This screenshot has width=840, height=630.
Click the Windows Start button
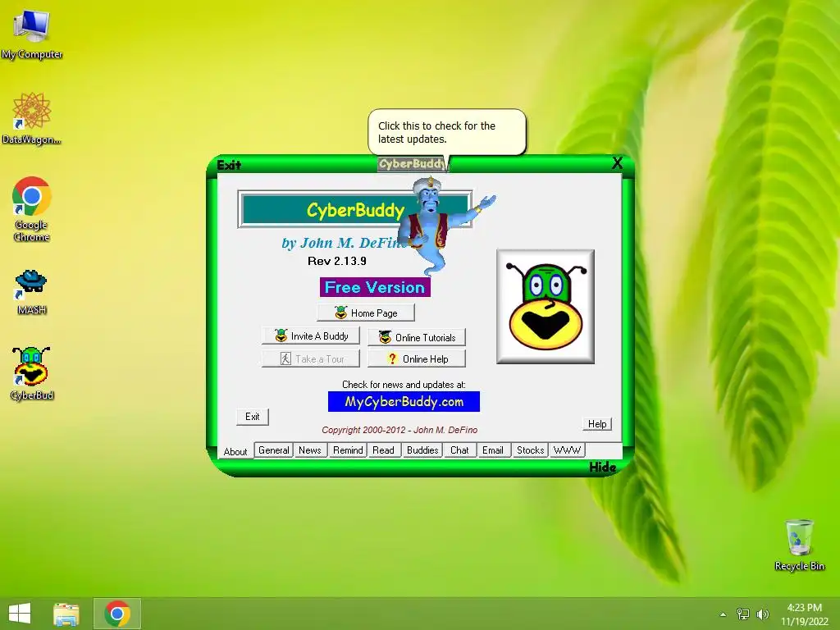coord(20,614)
